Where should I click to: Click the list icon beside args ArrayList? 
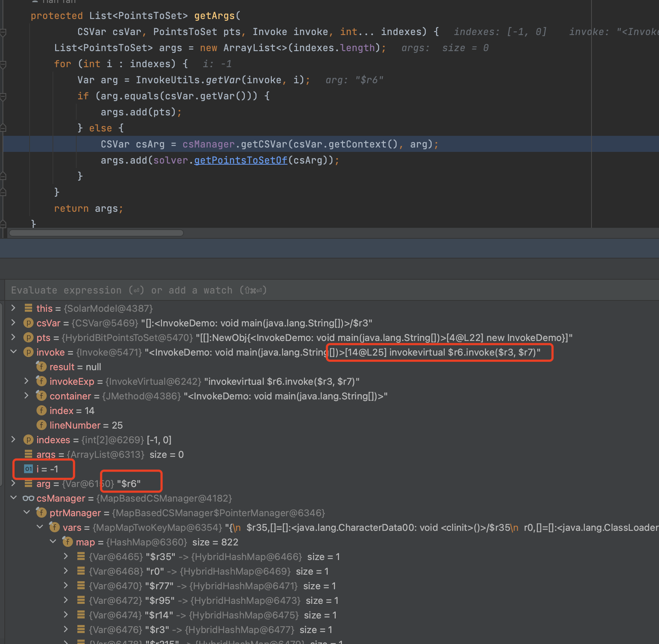click(x=28, y=454)
